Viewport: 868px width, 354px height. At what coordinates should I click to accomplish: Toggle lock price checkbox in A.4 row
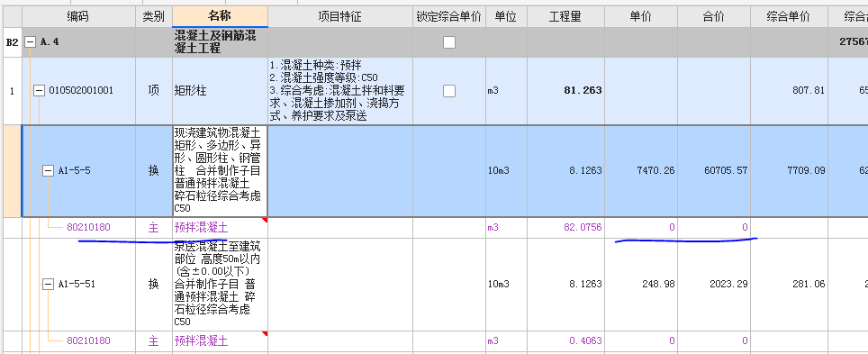click(x=449, y=42)
